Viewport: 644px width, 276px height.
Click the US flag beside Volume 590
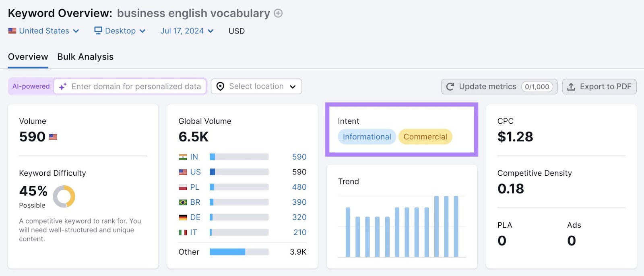(53, 137)
